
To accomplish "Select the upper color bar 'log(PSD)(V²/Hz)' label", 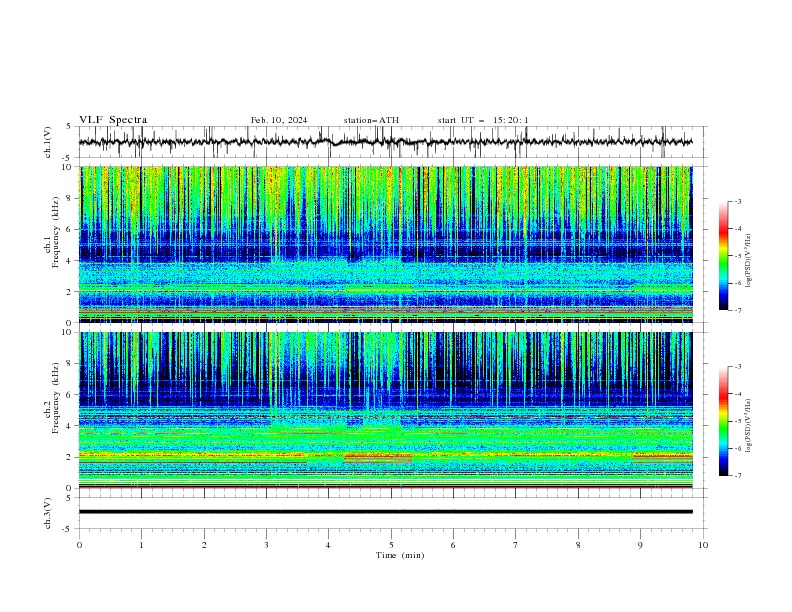I will tap(749, 261).
